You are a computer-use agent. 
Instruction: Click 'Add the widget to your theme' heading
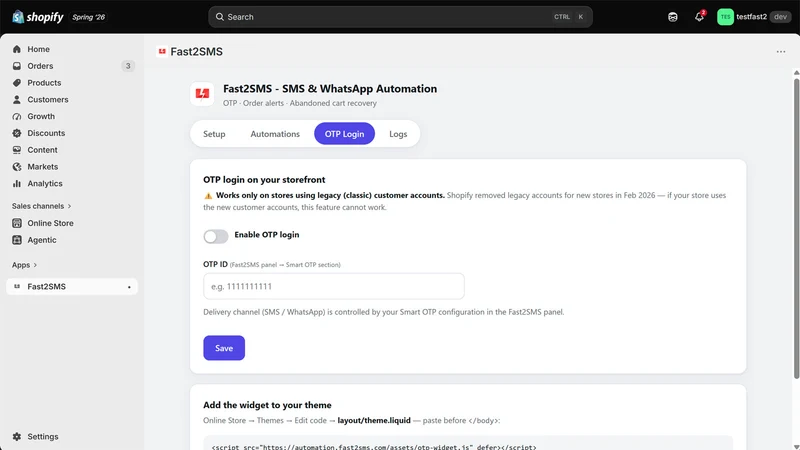click(267, 405)
